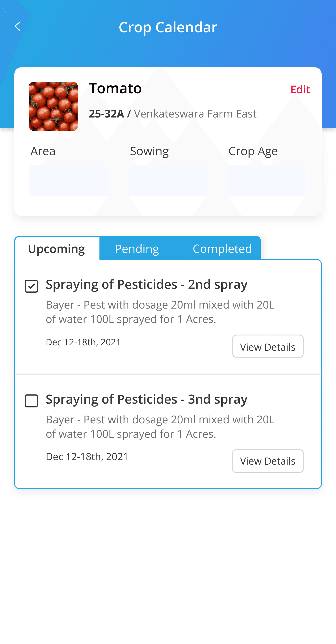Click the red Edit link

pos(300,89)
